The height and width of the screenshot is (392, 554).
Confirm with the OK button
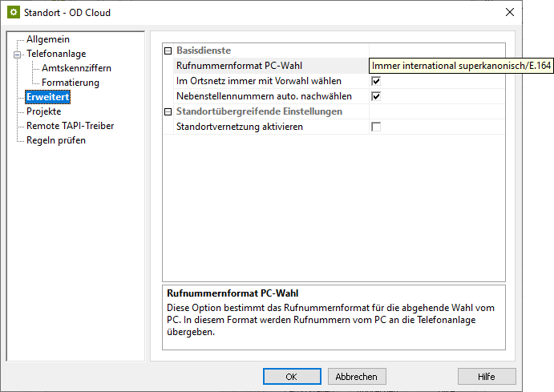click(x=292, y=376)
